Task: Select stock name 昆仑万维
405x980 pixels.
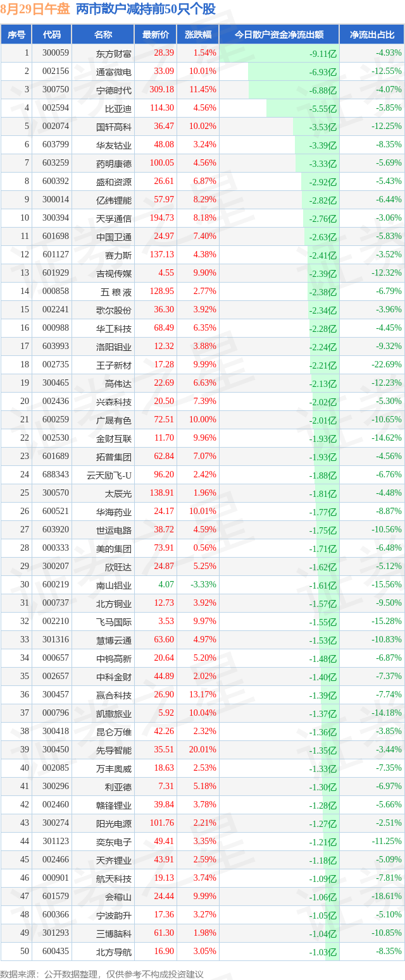Action: tap(114, 732)
